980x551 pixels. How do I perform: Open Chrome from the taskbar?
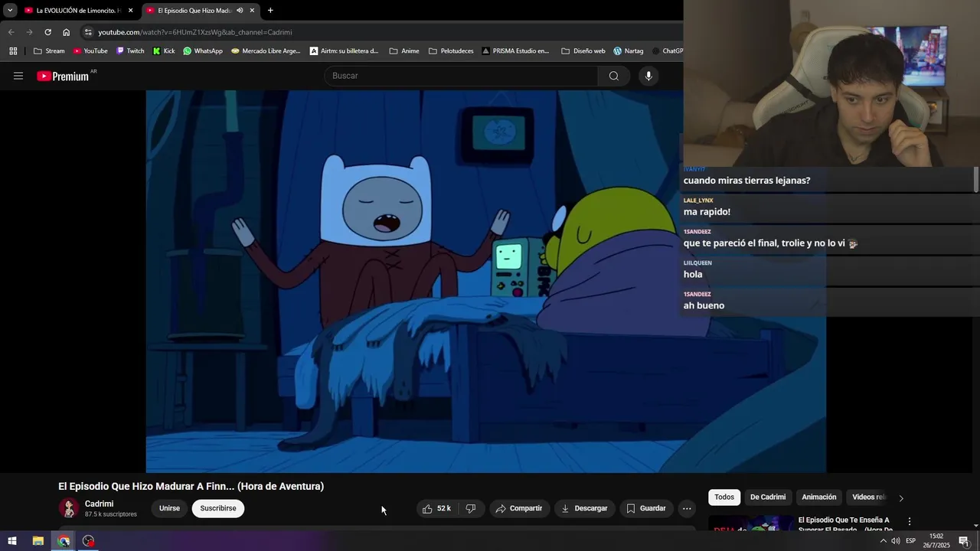tap(64, 541)
